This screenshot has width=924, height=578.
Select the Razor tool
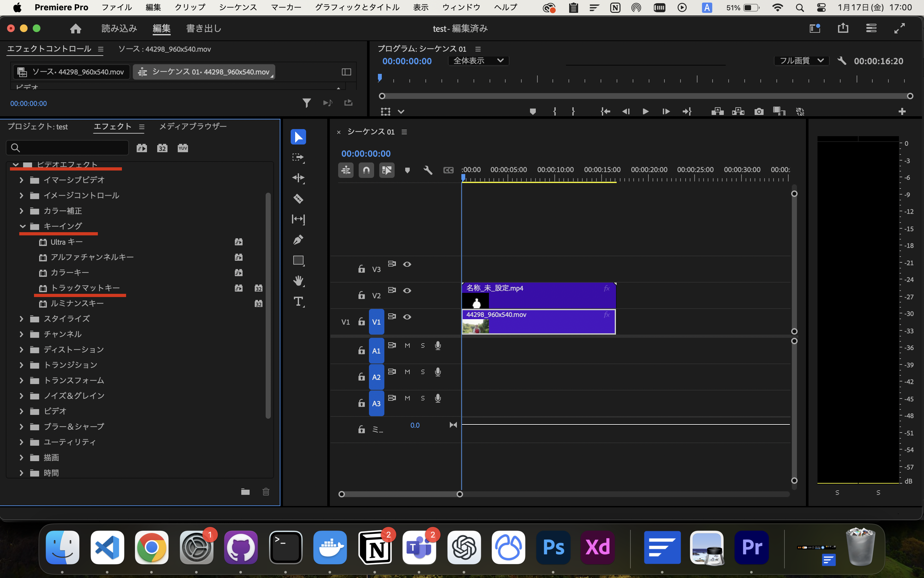pos(298,198)
